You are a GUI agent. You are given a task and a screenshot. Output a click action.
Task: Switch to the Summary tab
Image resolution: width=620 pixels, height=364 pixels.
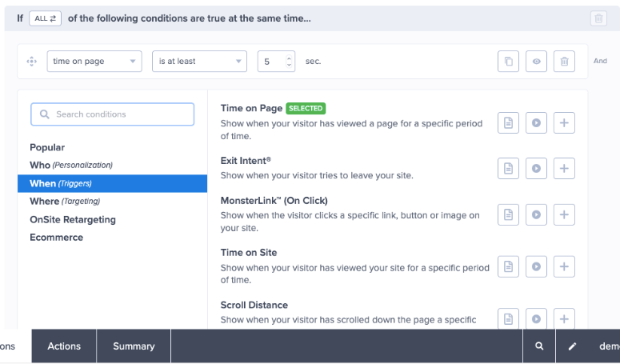pos(134,346)
